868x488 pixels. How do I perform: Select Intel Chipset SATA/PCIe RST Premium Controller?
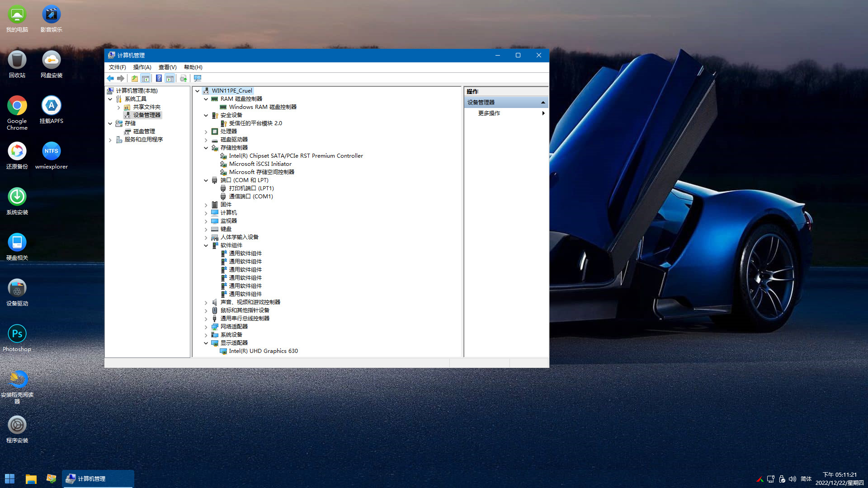coord(296,156)
